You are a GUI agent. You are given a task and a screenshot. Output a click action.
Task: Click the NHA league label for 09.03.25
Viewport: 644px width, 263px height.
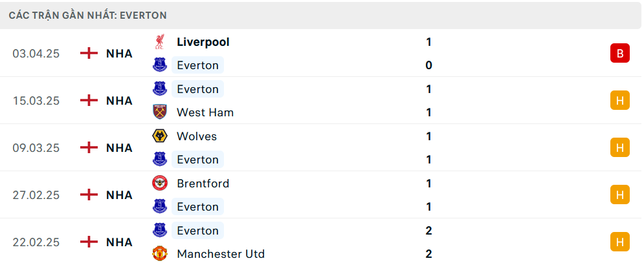pos(119,147)
